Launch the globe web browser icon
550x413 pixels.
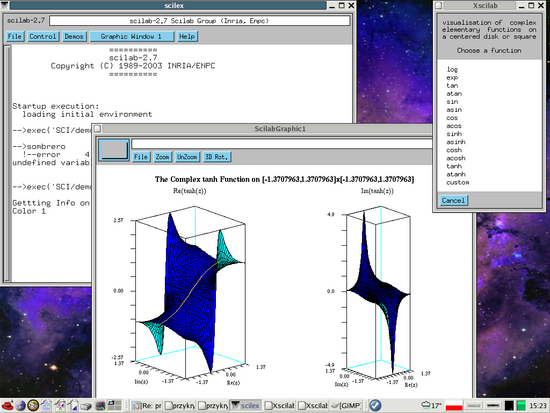20,406
